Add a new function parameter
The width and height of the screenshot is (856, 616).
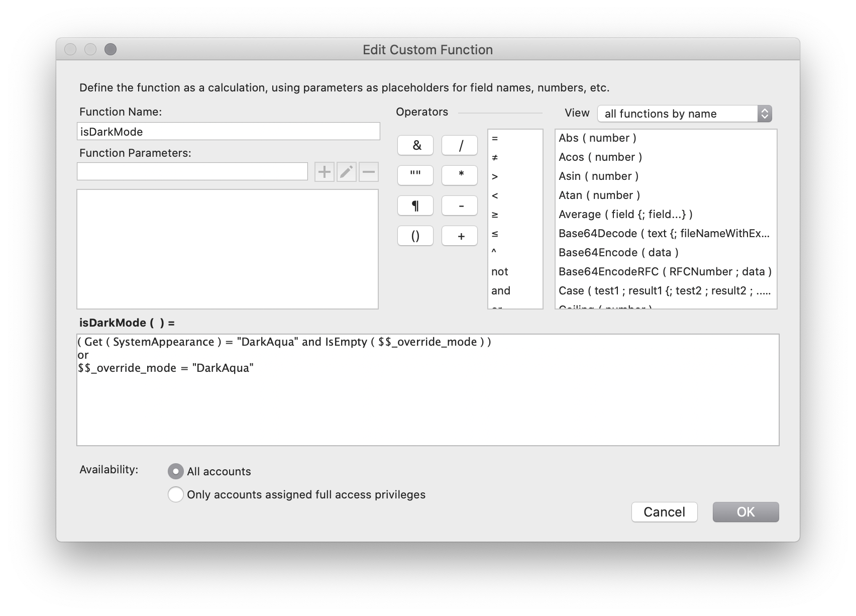pos(325,171)
